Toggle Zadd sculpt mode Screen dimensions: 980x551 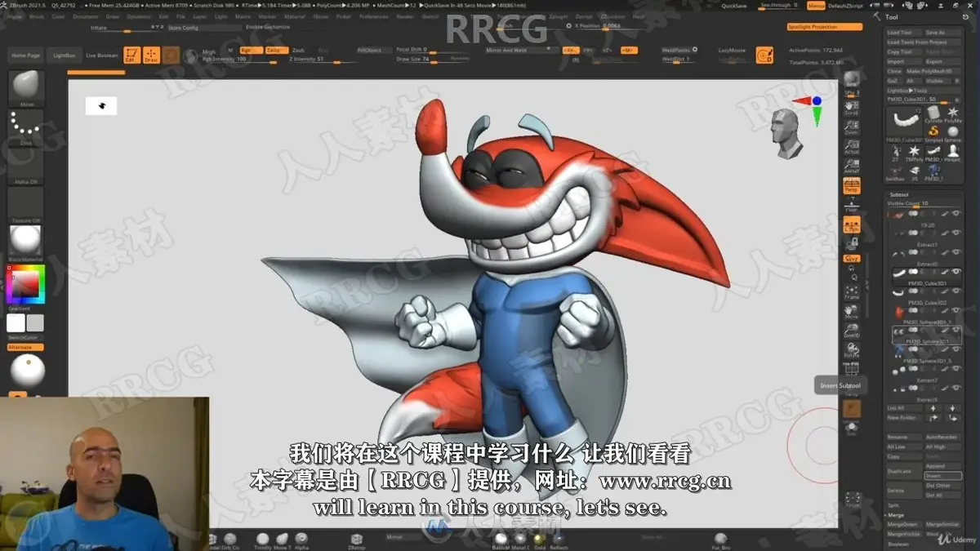[x=275, y=50]
